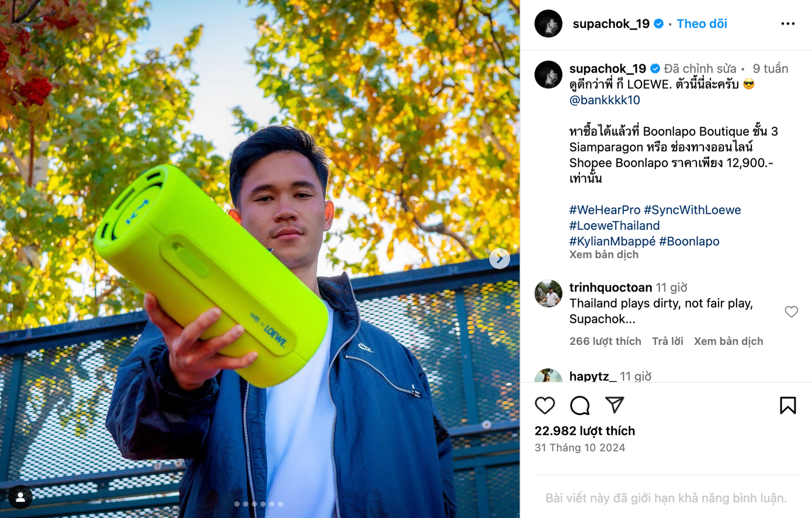
Task: Click Trả lời on trinhquoctoan's comment
Action: [667, 341]
